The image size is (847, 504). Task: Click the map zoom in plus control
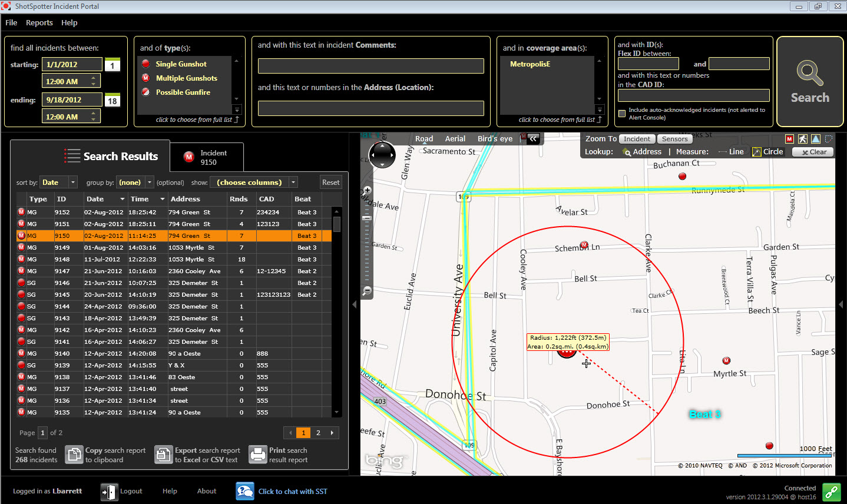pos(367,191)
